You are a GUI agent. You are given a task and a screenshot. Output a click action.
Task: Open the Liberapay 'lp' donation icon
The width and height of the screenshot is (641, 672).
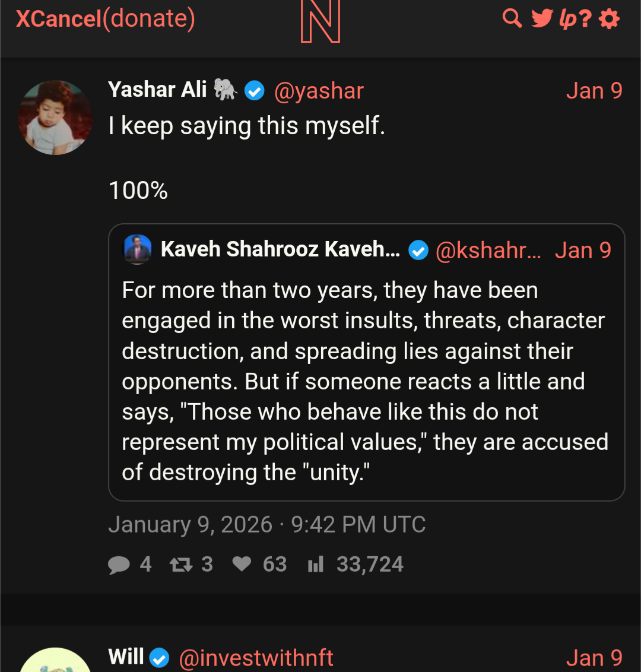(567, 19)
